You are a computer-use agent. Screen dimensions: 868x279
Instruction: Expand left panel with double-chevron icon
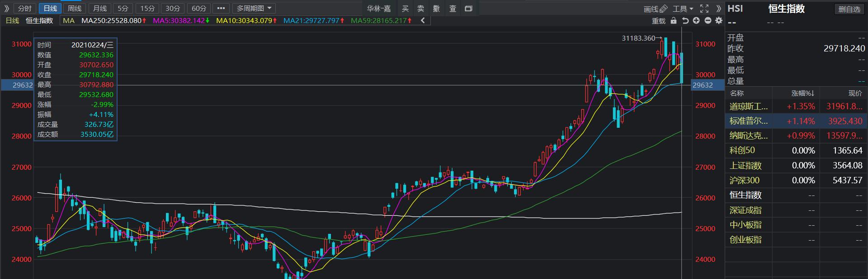coord(6,9)
